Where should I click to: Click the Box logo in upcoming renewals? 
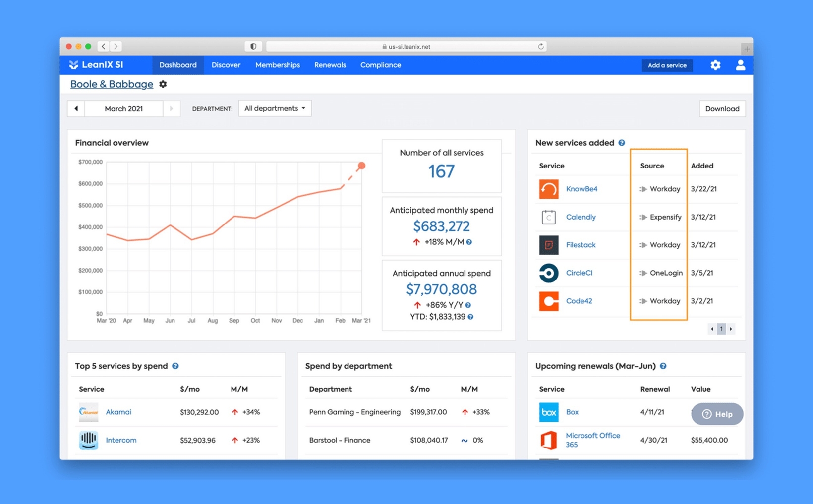pos(549,412)
